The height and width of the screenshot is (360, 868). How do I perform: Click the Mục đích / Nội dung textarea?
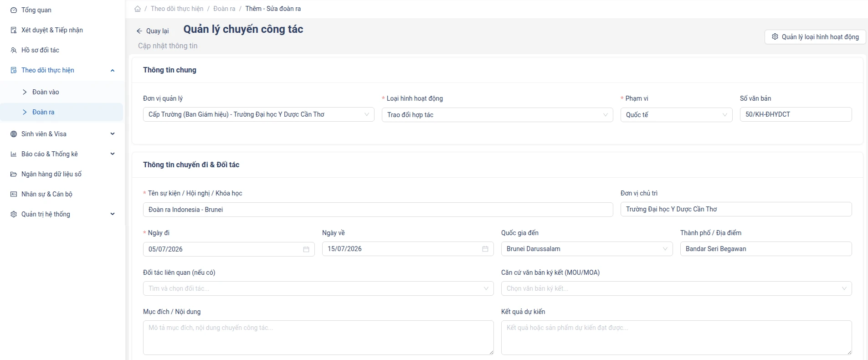(x=318, y=338)
